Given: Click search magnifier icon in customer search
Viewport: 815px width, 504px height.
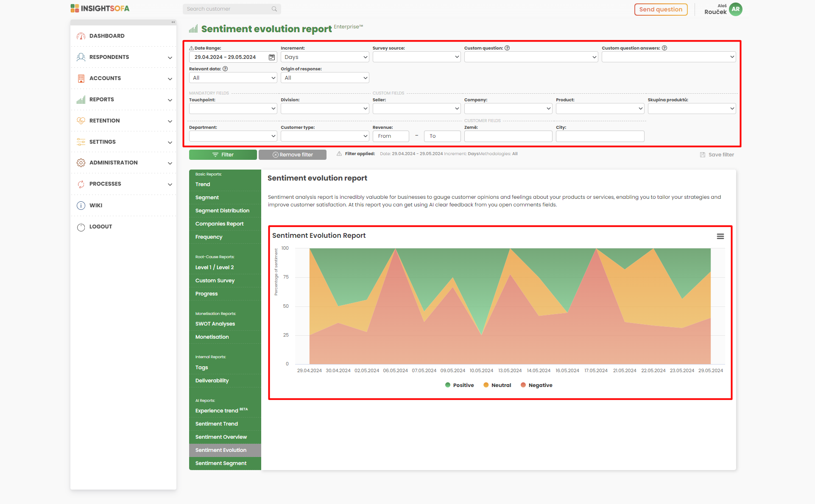Looking at the screenshot, I should (274, 9).
